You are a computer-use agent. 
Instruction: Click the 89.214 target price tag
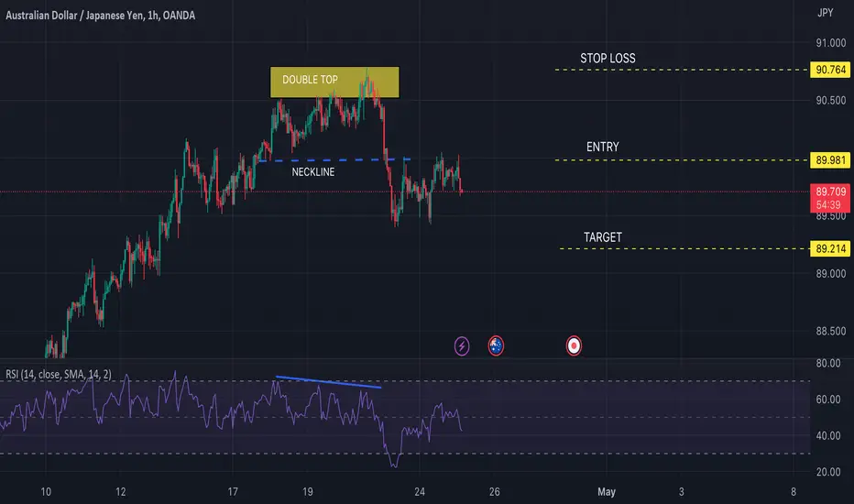pyautogui.click(x=830, y=249)
